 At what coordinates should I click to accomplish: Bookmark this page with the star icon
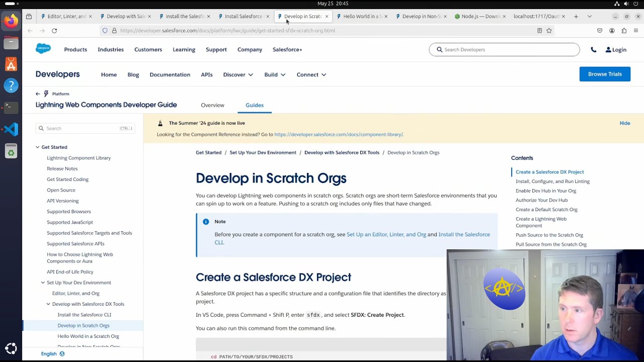[549, 31]
